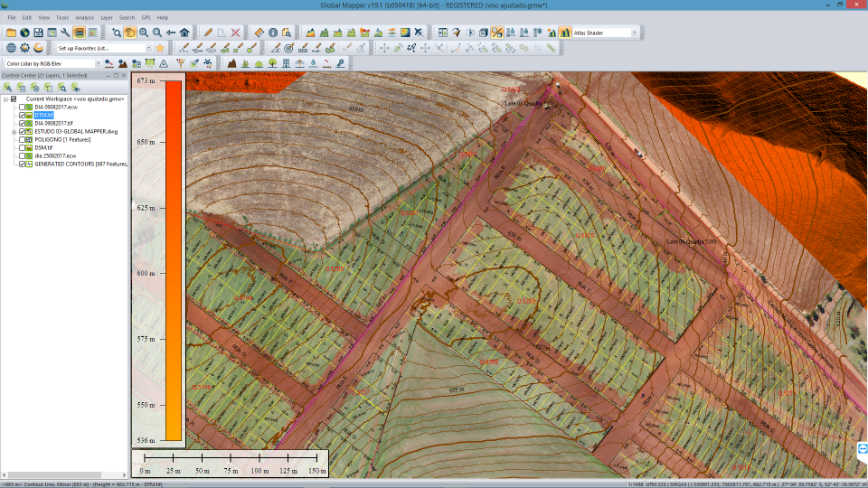Expand the ESTUDO 03-GLOBAL MAPPER.dwg node
Screen dimensions: 868x488
click(14, 132)
